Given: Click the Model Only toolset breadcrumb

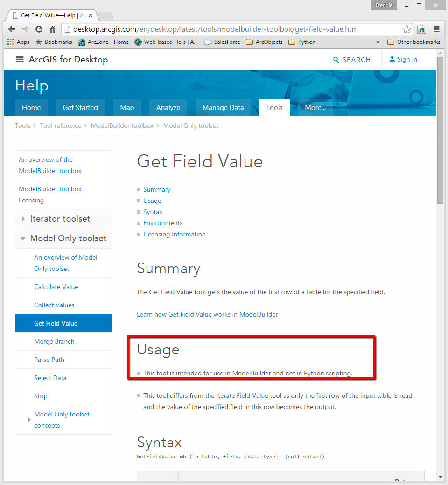Looking at the screenshot, I should point(191,125).
